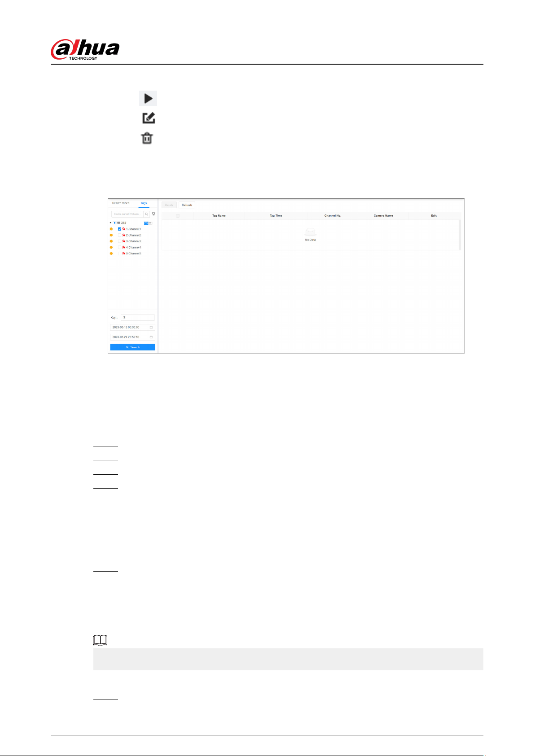Screen dimensions: 535x756
Task: Select the 3-Channel3 tree row label
Action: pos(133,241)
